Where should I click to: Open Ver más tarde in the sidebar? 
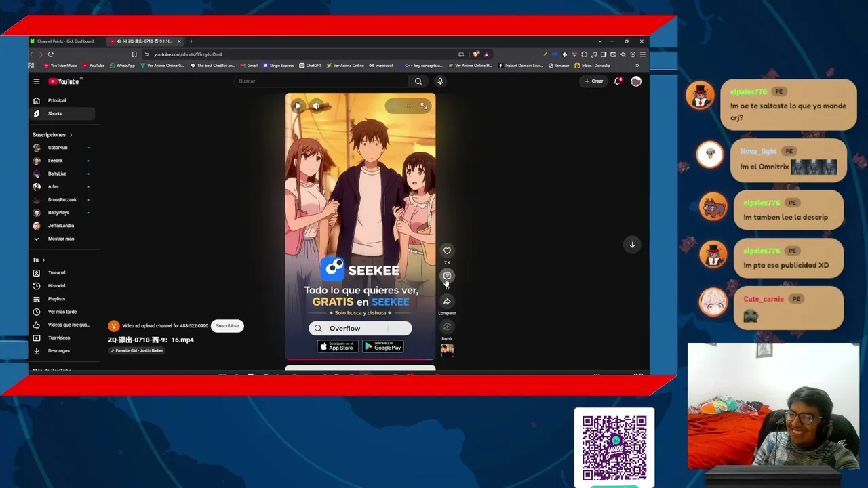click(x=62, y=312)
